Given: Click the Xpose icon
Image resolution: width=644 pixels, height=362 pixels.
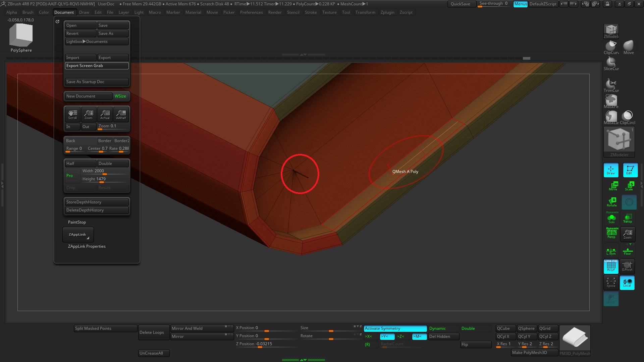Looking at the screenshot, I should pyautogui.click(x=611, y=282).
